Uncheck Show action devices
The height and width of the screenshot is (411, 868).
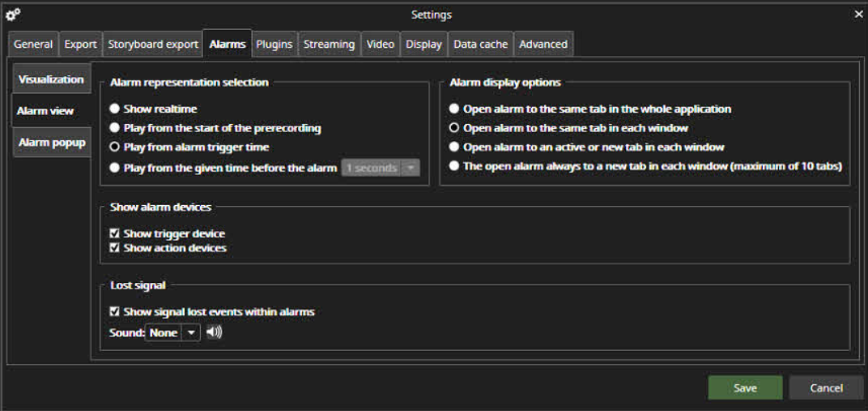pyautogui.click(x=115, y=248)
